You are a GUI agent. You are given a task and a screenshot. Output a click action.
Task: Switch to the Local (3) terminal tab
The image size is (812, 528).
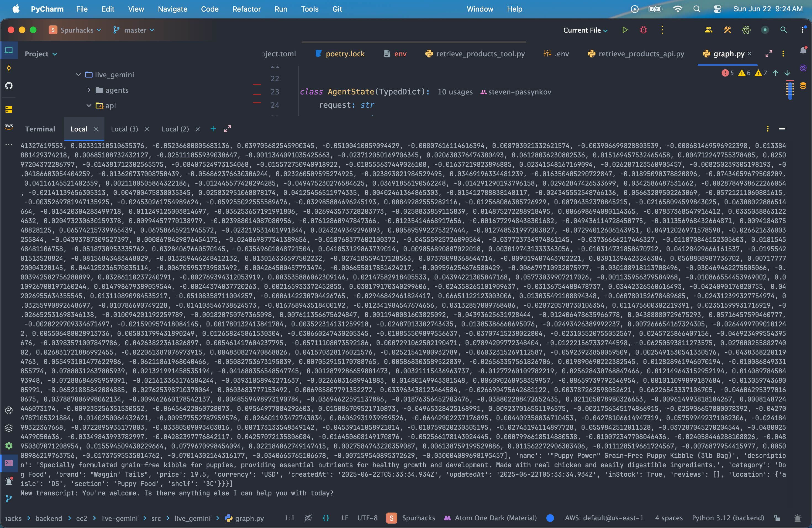(x=124, y=129)
